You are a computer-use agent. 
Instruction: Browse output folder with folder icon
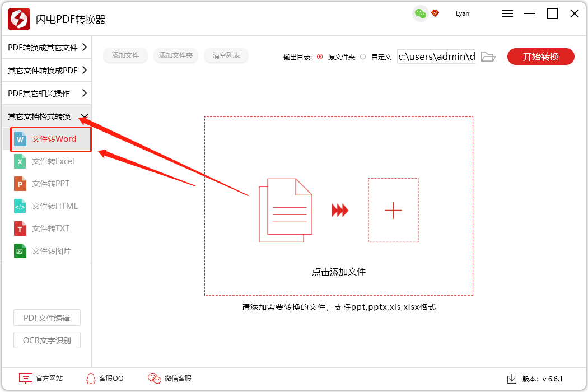coord(488,57)
